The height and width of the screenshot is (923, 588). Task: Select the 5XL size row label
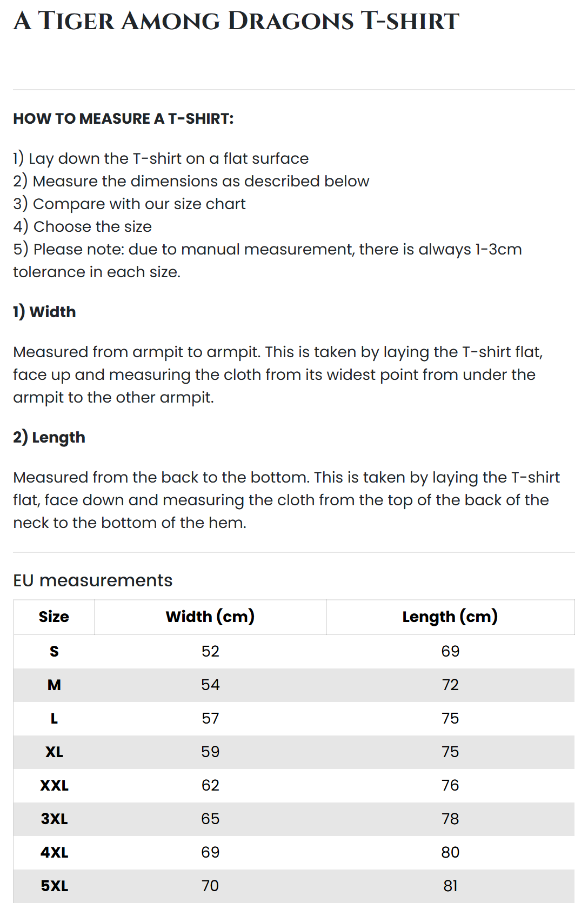point(54,886)
